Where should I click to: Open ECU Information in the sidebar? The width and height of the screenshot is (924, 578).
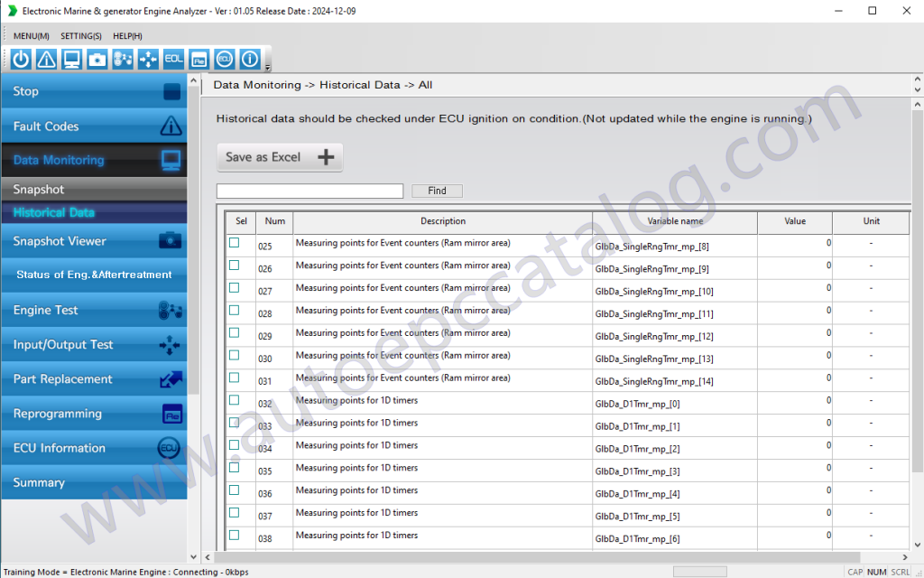94,448
